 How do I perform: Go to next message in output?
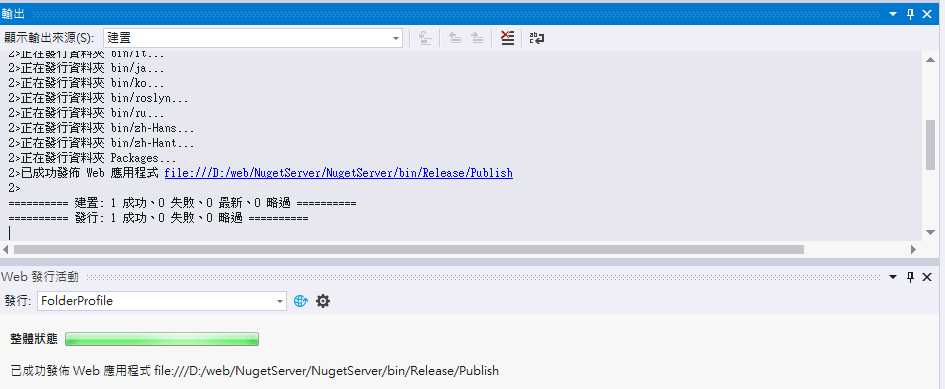(477, 38)
